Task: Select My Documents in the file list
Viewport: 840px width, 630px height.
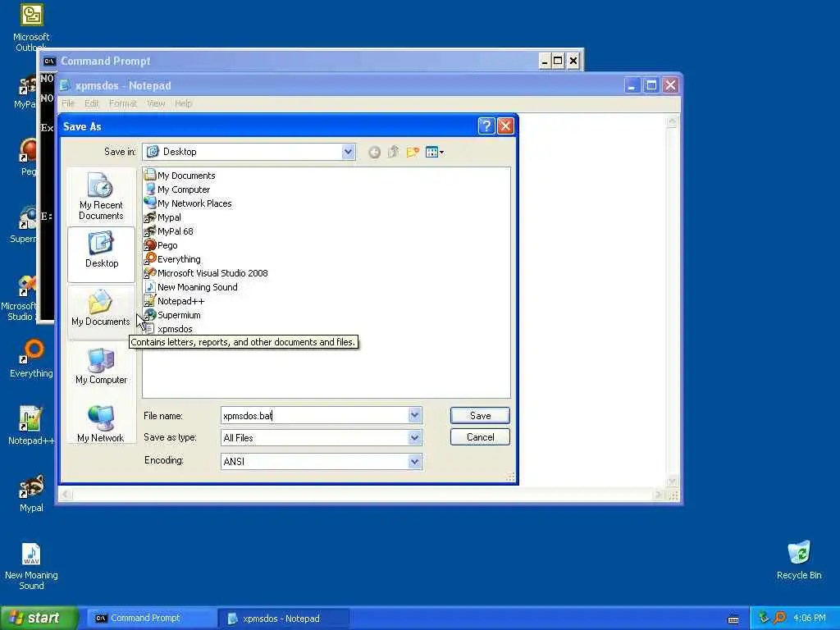Action: click(x=180, y=176)
